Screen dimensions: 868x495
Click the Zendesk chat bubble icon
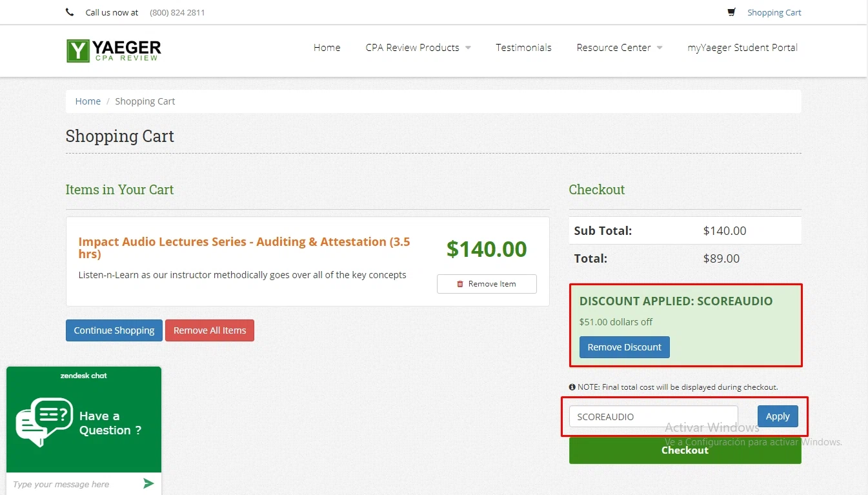44,422
